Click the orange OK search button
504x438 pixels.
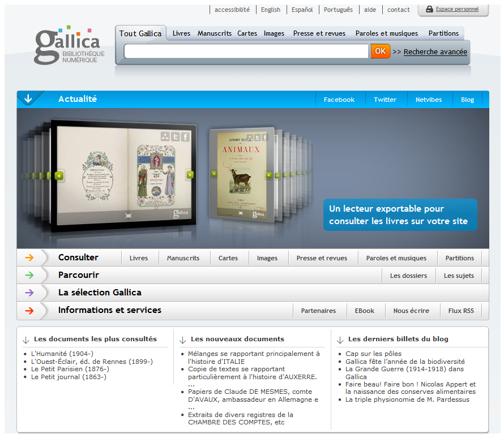tap(380, 51)
